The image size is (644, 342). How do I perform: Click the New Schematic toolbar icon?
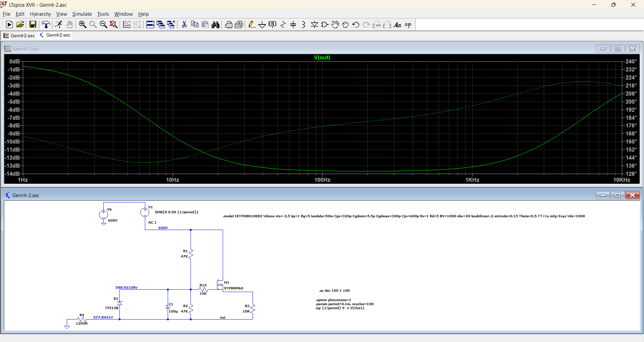tap(9, 24)
